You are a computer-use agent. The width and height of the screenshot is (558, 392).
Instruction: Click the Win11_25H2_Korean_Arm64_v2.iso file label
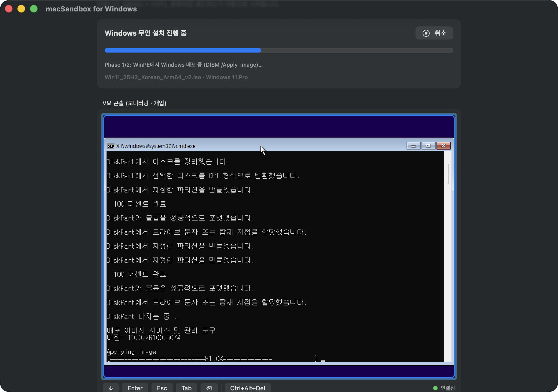pos(153,77)
